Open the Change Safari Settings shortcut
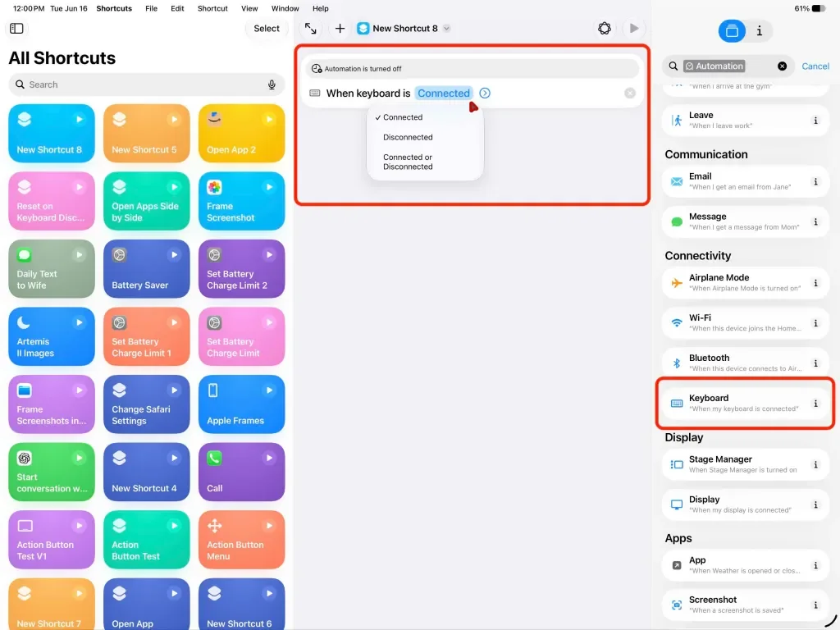The width and height of the screenshot is (840, 630). point(146,404)
